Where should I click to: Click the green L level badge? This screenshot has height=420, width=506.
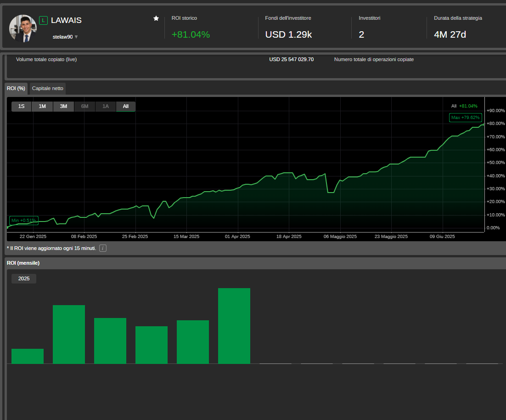(43, 20)
